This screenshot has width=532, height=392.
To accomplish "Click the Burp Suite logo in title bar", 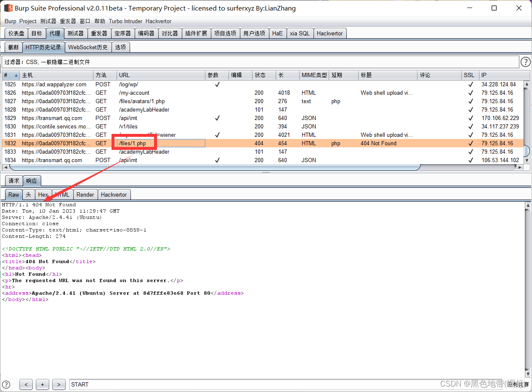I will click(x=8, y=8).
